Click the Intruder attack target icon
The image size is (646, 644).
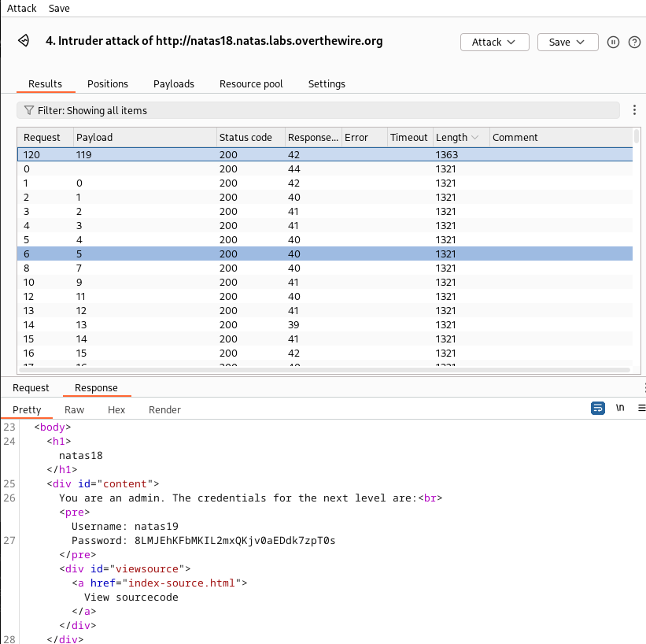(24, 40)
